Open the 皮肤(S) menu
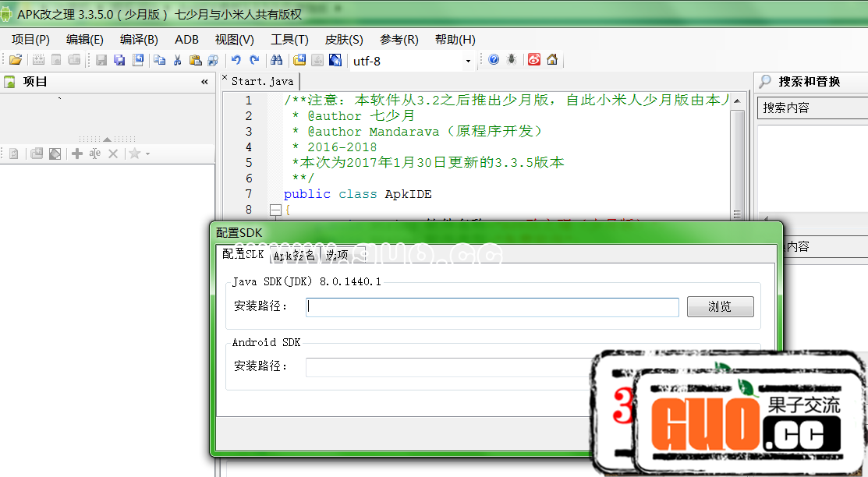 pyautogui.click(x=344, y=39)
